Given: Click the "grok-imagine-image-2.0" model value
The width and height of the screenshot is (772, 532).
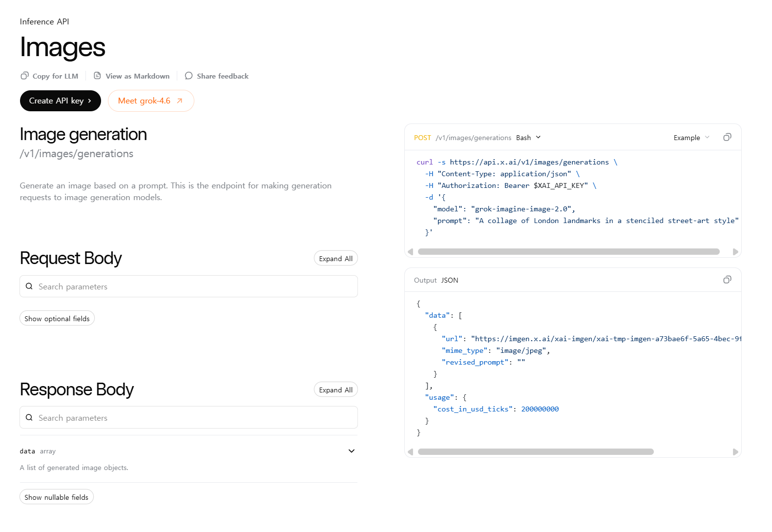Looking at the screenshot, I should (521, 209).
